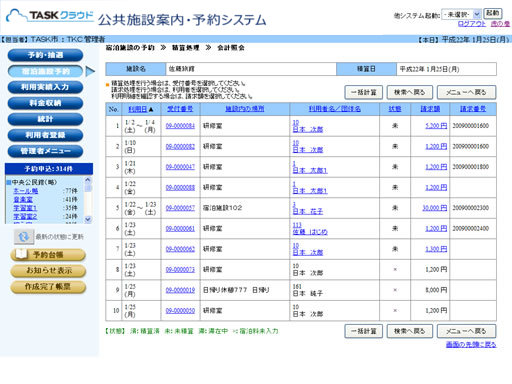This screenshot has height=384, width=512.
Task: Open receipt number 09-0000084
Action: click(x=180, y=126)
